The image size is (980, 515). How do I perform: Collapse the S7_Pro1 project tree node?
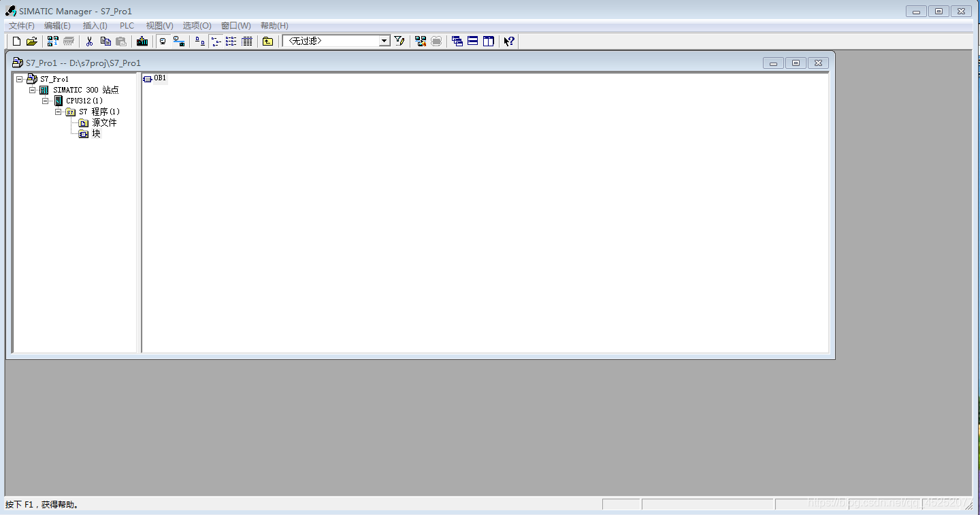20,79
